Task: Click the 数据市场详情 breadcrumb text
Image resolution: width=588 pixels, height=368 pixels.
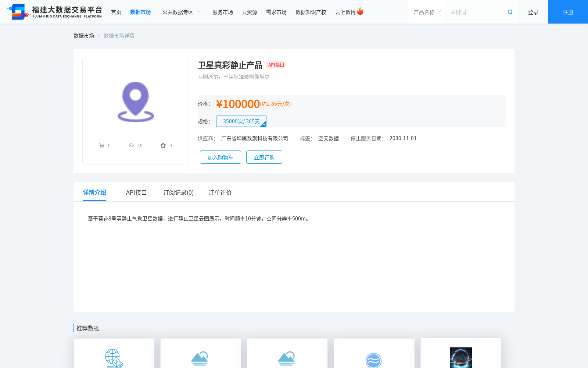Action: click(119, 36)
